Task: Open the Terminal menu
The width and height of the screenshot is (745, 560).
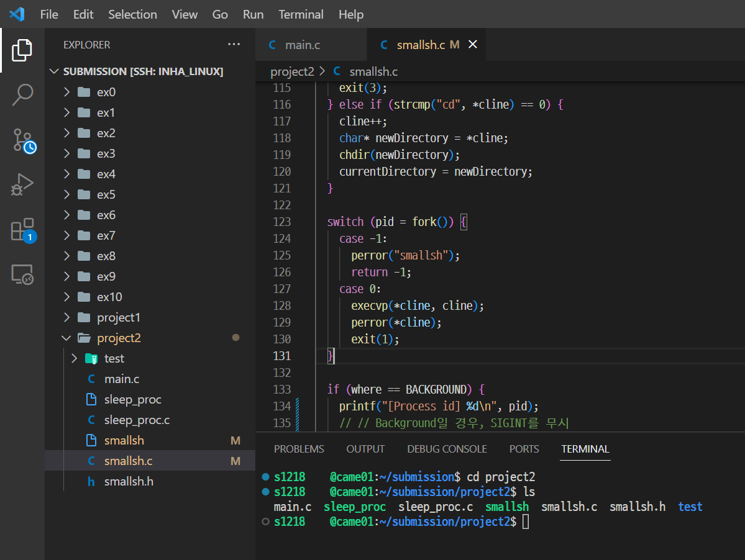Action: (x=301, y=14)
